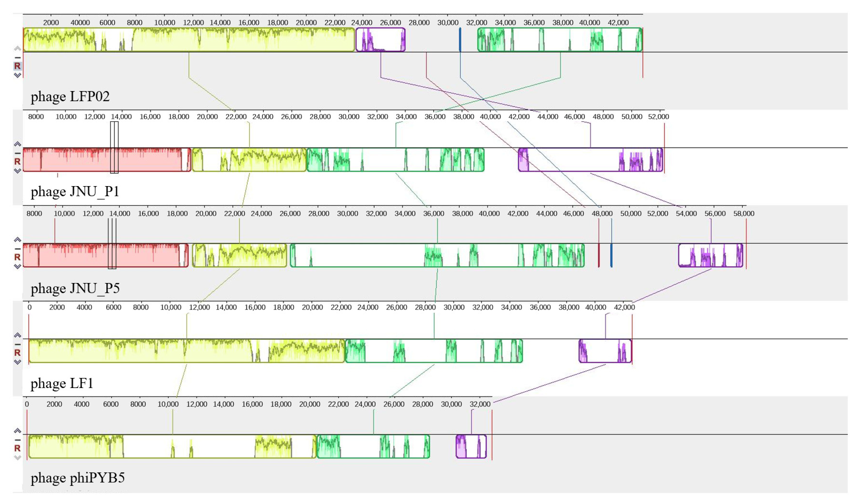Move the phage JNU_P1 track up

point(17,144)
